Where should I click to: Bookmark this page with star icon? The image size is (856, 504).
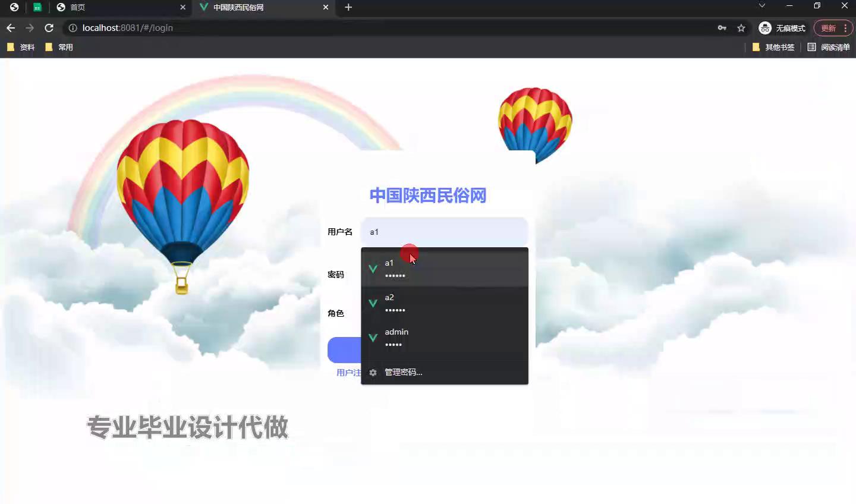(x=741, y=28)
